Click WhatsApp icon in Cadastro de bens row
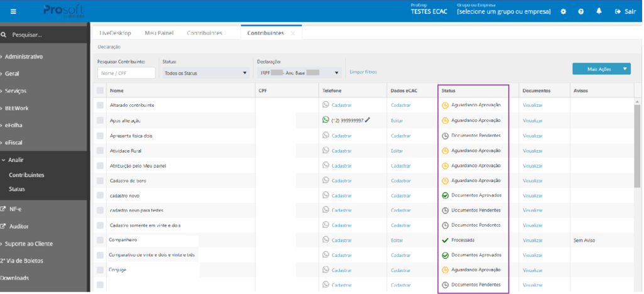The image size is (644, 294). 325,180
